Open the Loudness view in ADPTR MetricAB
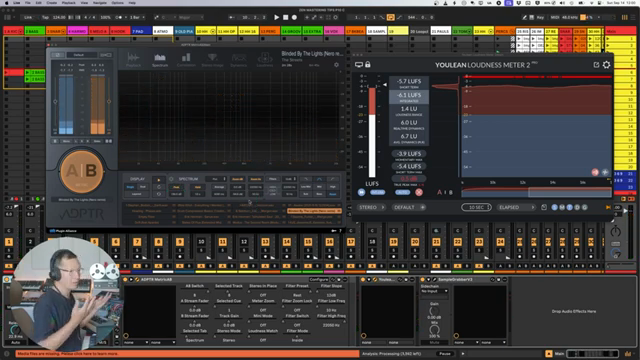This screenshot has height=360, width=640. point(264,60)
